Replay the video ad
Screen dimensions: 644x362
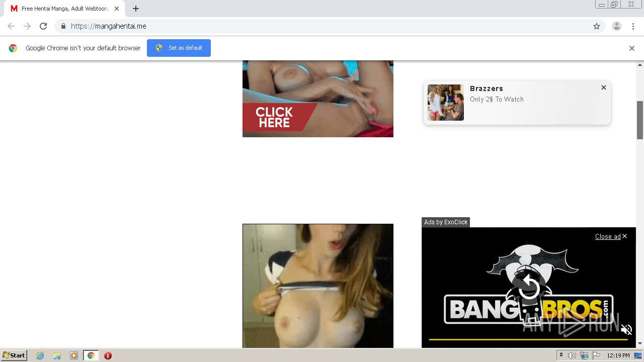pyautogui.click(x=529, y=288)
